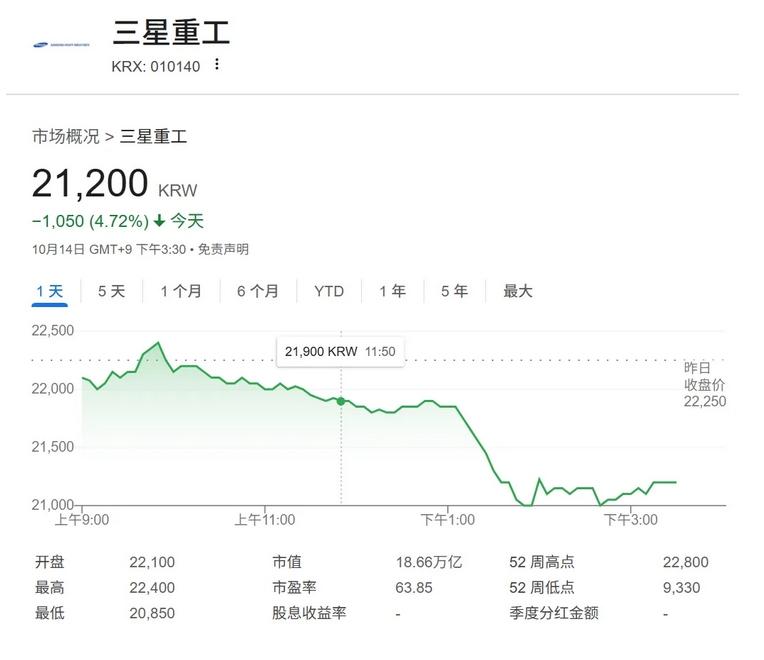Click the green down arrow next to the price change

coord(159,221)
